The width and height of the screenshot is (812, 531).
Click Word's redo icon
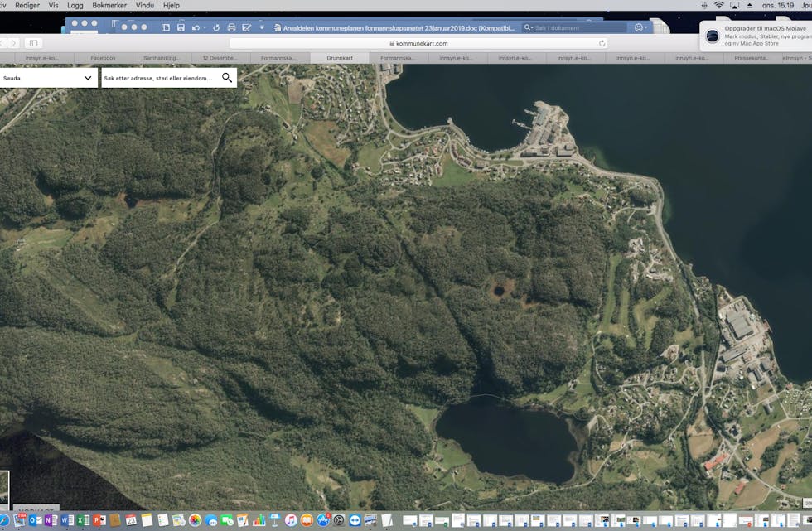(x=216, y=27)
